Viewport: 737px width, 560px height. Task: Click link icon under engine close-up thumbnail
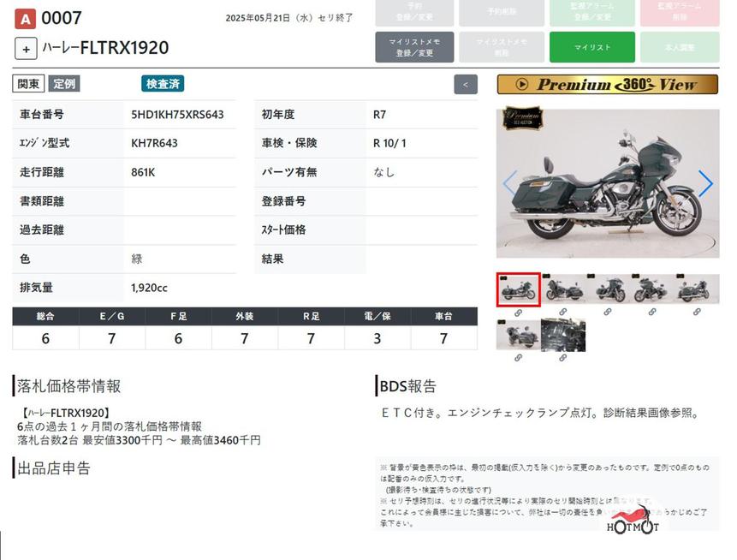[562, 358]
